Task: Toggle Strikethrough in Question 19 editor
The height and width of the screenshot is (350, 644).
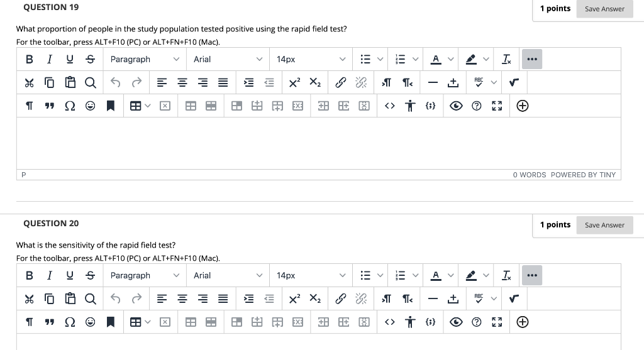Action: (91, 59)
